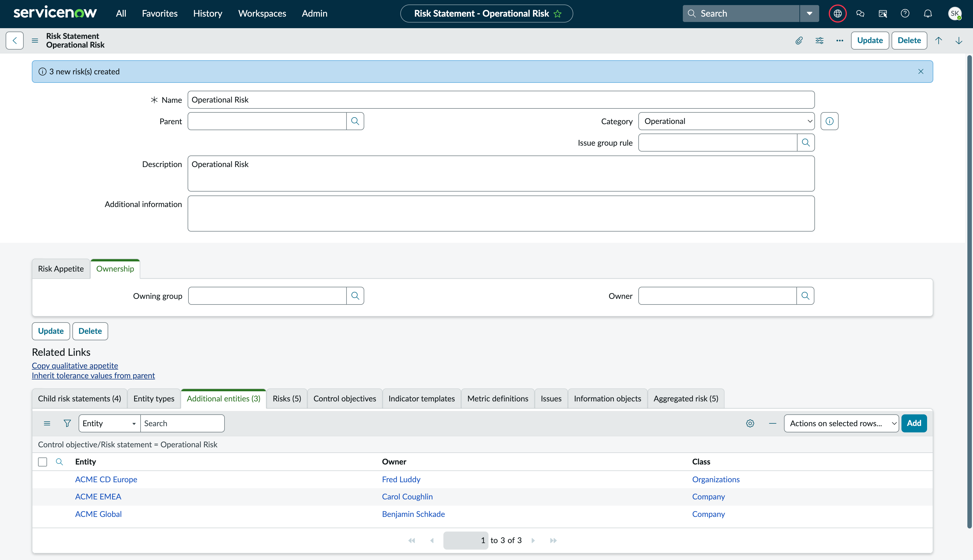Click Inherit tolerance values from parent link
The width and height of the screenshot is (973, 560).
pyautogui.click(x=94, y=376)
